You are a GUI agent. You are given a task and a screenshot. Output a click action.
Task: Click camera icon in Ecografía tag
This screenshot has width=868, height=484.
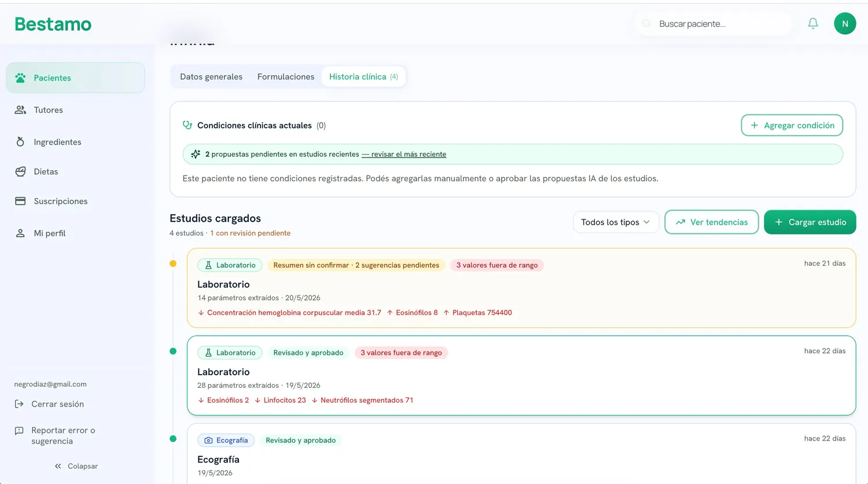tap(208, 440)
